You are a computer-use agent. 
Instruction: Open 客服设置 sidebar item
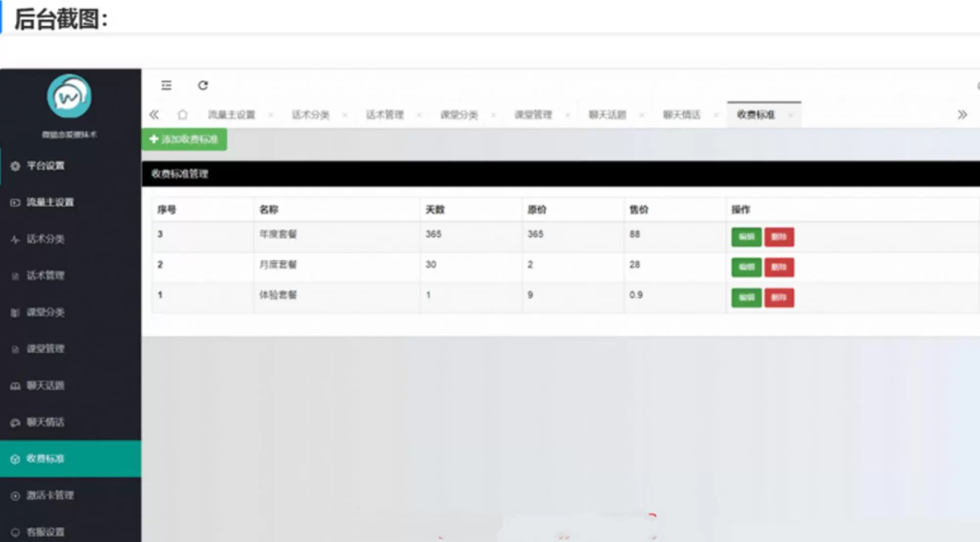pos(45,532)
